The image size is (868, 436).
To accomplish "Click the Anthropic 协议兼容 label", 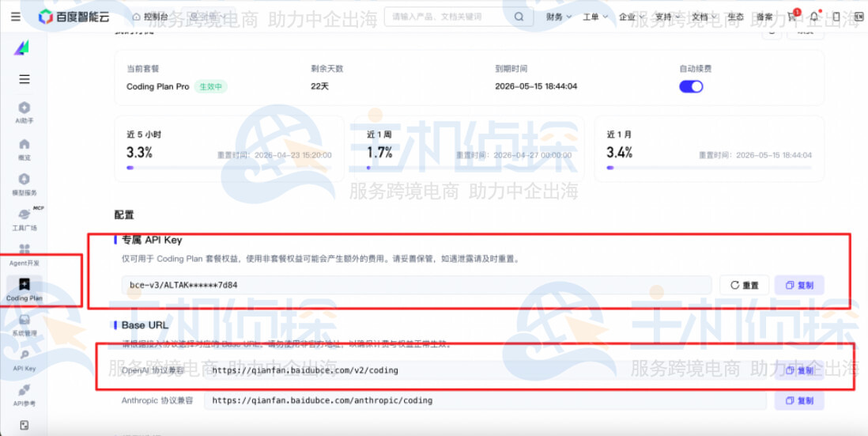I will 157,400.
